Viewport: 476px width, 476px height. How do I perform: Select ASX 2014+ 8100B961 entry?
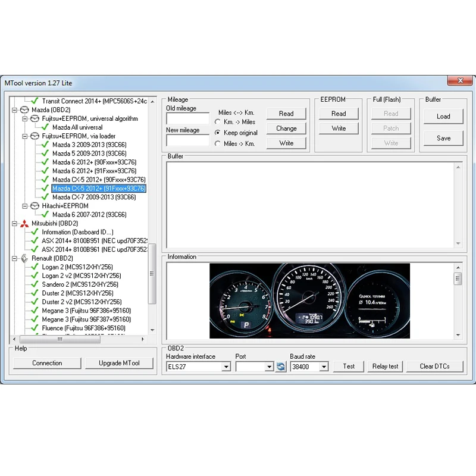(95, 249)
